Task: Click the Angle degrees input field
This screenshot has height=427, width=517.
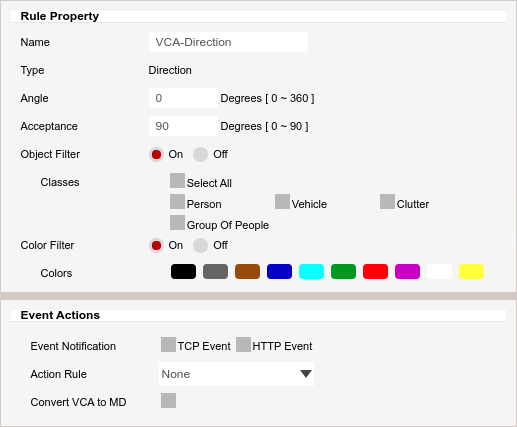Action: pos(183,98)
